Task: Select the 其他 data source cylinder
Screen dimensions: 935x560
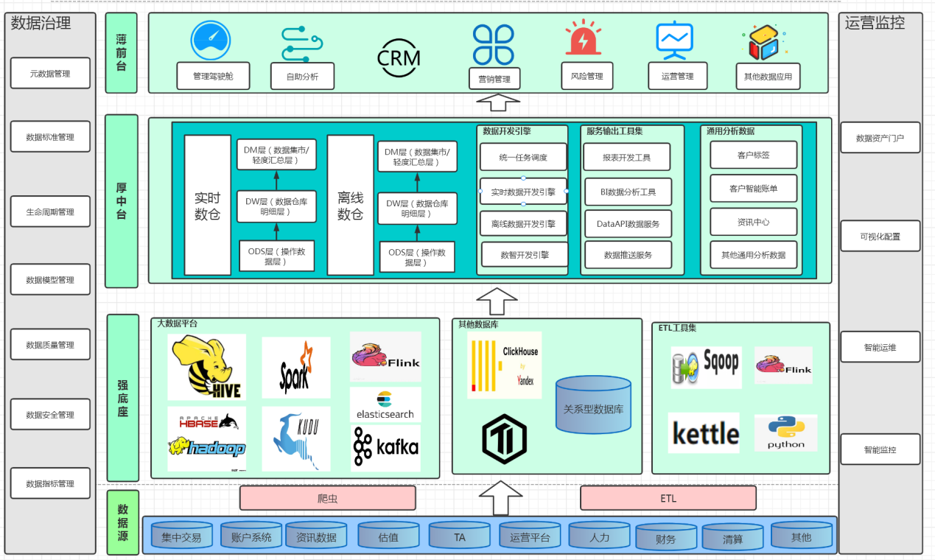Action: [x=801, y=536]
